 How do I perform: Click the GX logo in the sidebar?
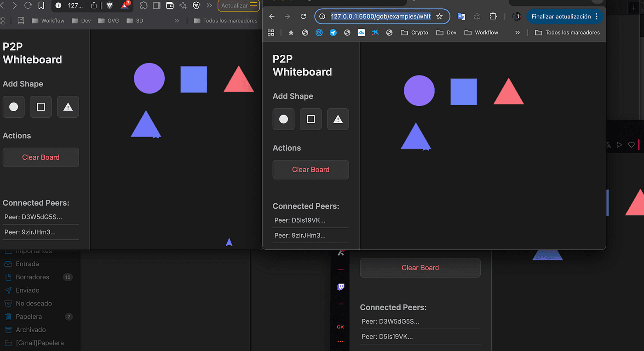pos(340,327)
